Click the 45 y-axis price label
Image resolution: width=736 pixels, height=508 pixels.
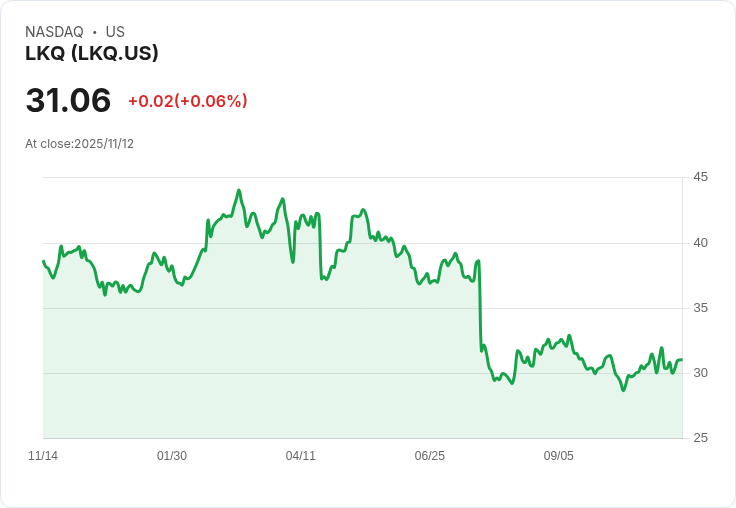point(701,177)
